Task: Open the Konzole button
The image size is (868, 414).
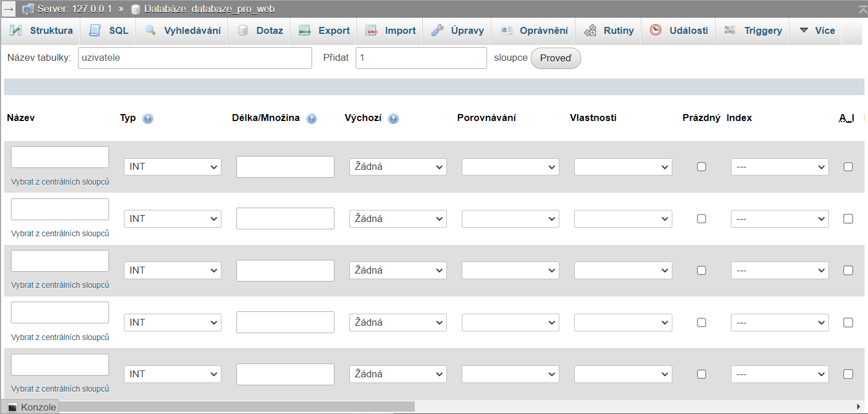Action: pyautogui.click(x=31, y=407)
